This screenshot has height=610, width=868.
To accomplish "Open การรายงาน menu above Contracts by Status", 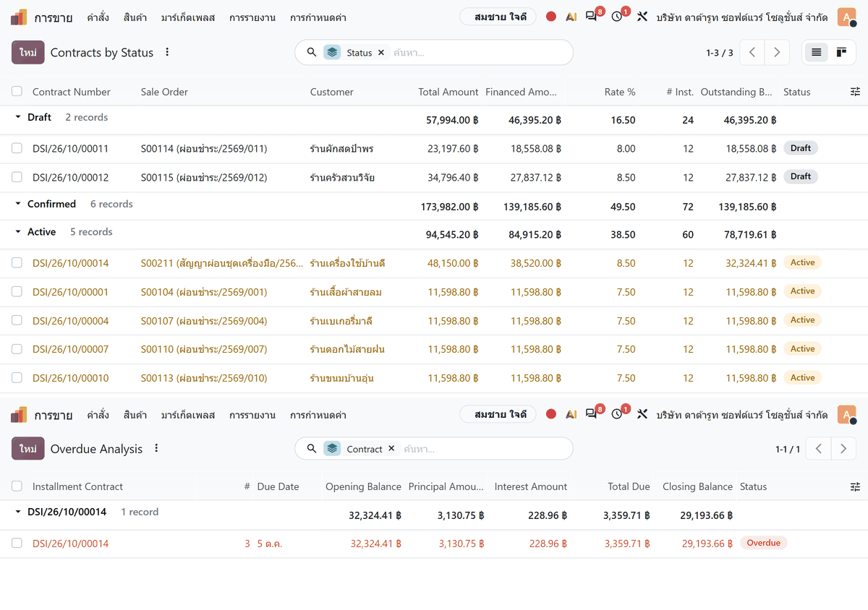I will point(252,17).
